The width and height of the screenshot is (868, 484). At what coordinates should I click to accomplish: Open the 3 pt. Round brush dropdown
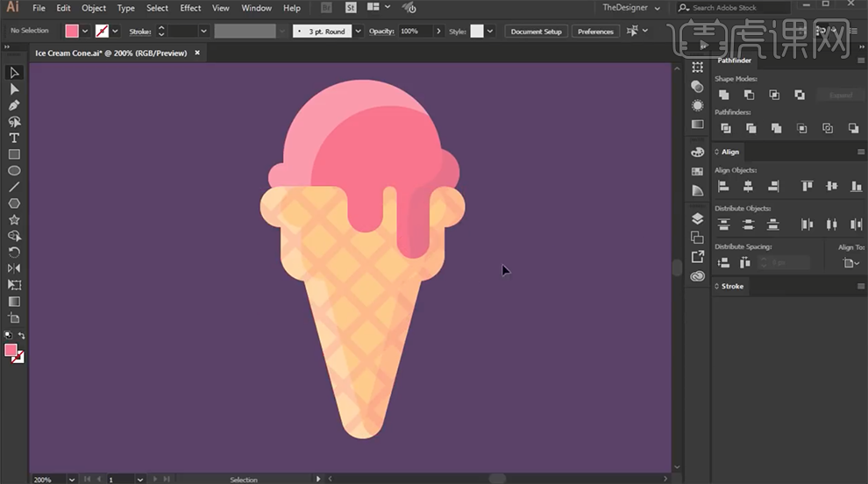[x=358, y=32]
